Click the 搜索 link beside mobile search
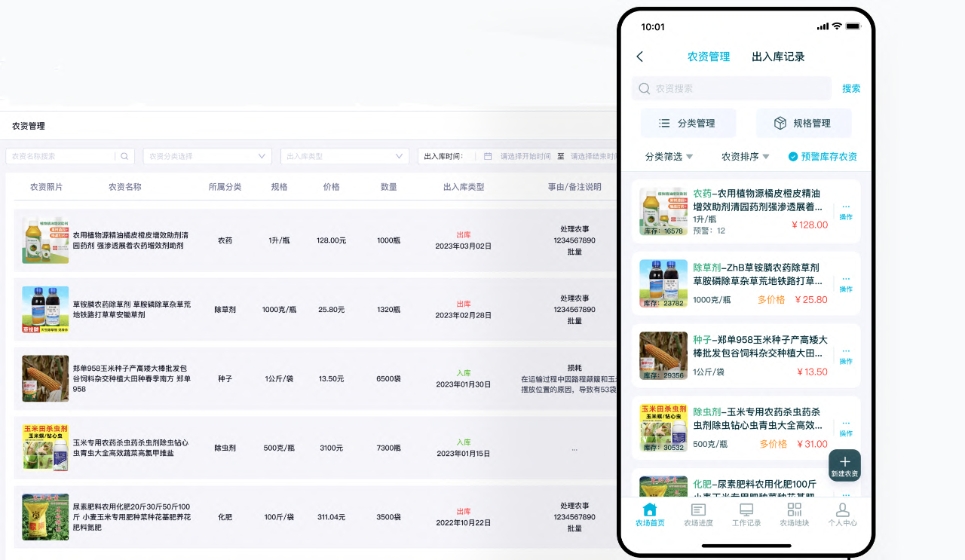Image resolution: width=965 pixels, height=560 pixels. point(851,88)
